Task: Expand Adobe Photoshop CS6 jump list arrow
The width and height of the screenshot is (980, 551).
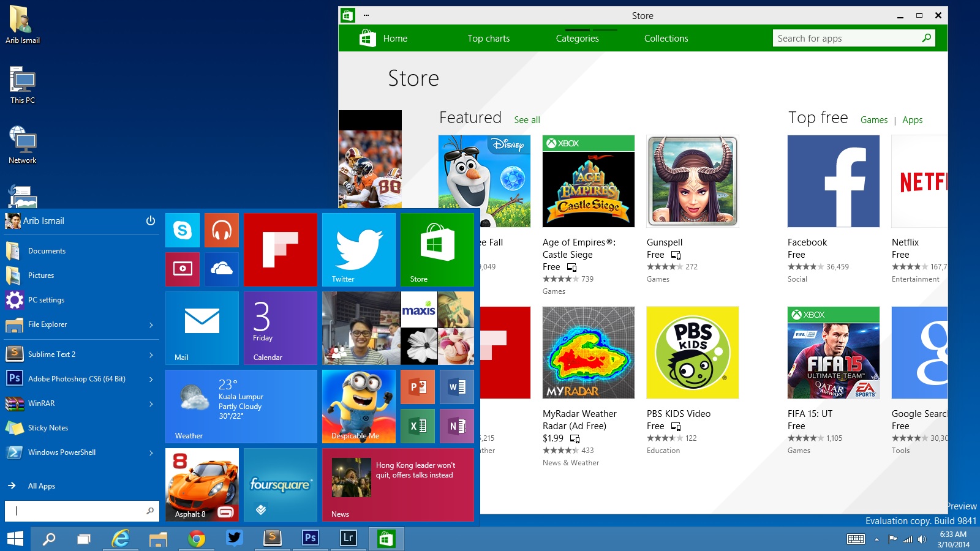Action: point(151,380)
